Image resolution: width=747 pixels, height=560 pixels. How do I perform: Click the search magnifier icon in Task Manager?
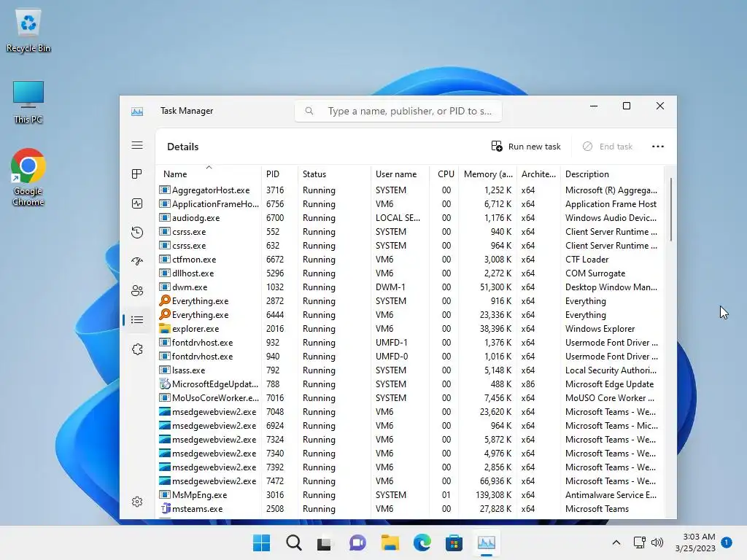coord(309,111)
